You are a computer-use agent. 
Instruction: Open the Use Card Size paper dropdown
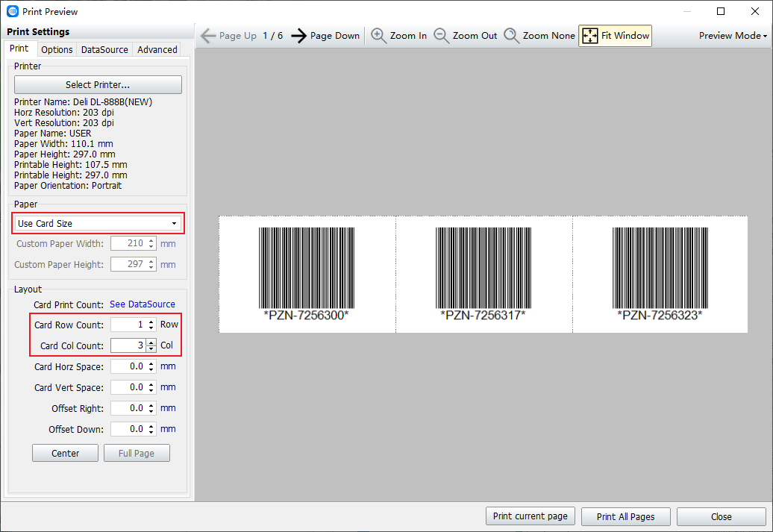(x=98, y=223)
